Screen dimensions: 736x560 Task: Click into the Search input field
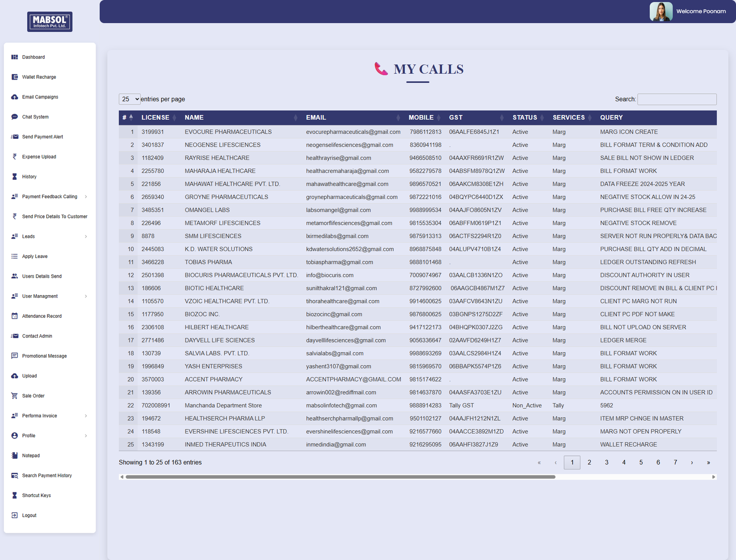click(x=677, y=99)
